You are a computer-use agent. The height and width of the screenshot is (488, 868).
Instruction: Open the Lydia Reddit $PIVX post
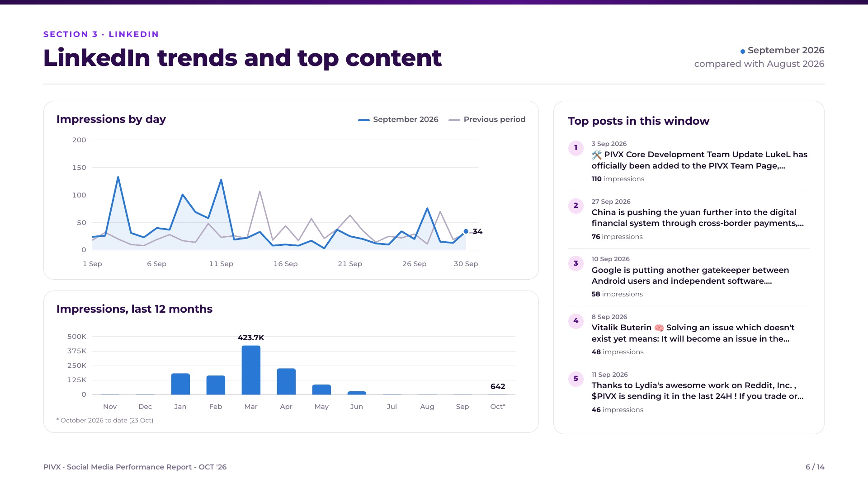point(698,391)
